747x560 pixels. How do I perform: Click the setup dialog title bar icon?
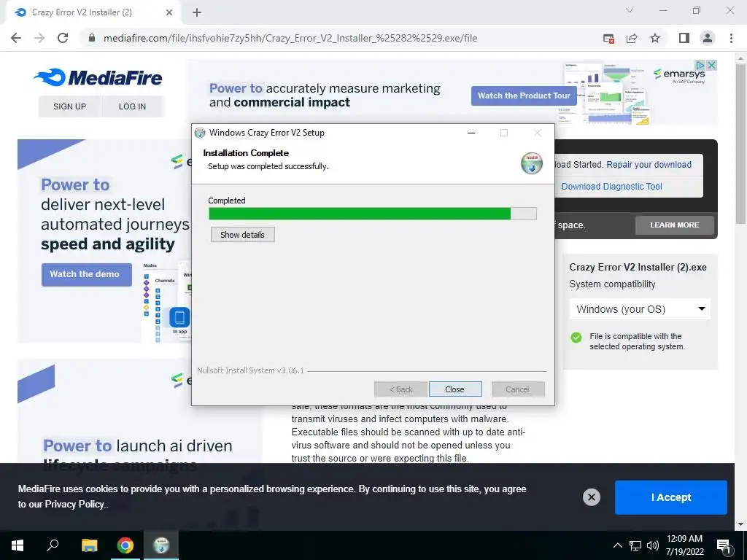[x=200, y=133]
